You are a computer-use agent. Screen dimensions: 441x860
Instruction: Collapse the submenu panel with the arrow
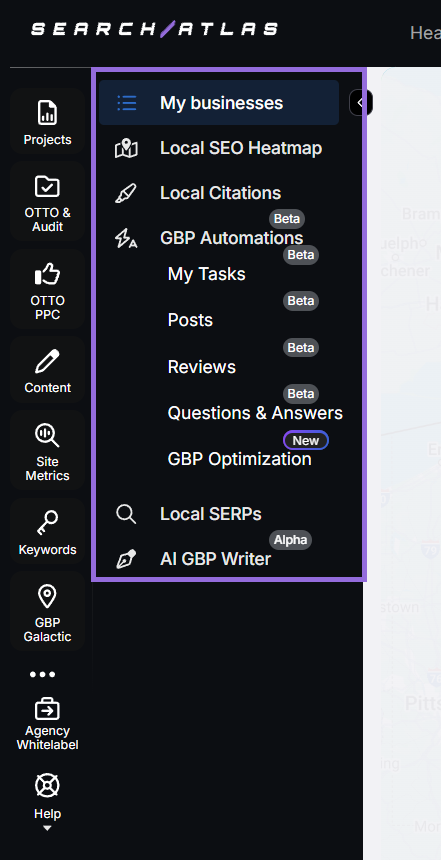pos(361,103)
